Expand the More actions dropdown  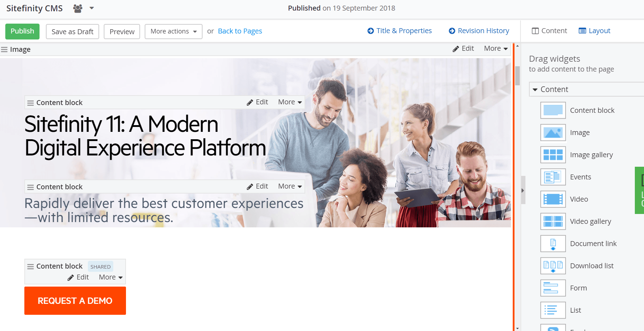[x=173, y=32]
